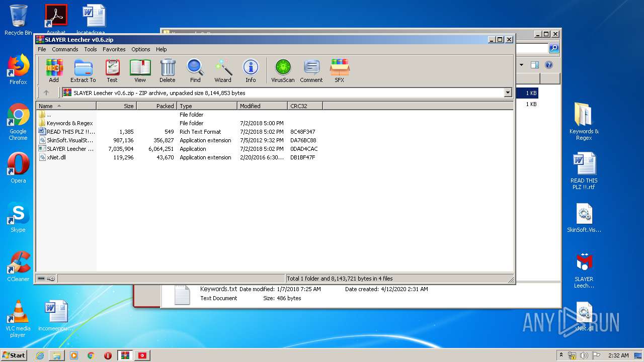Image resolution: width=644 pixels, height=362 pixels.
Task: Click the Explorer help icon in background window
Action: point(549,65)
